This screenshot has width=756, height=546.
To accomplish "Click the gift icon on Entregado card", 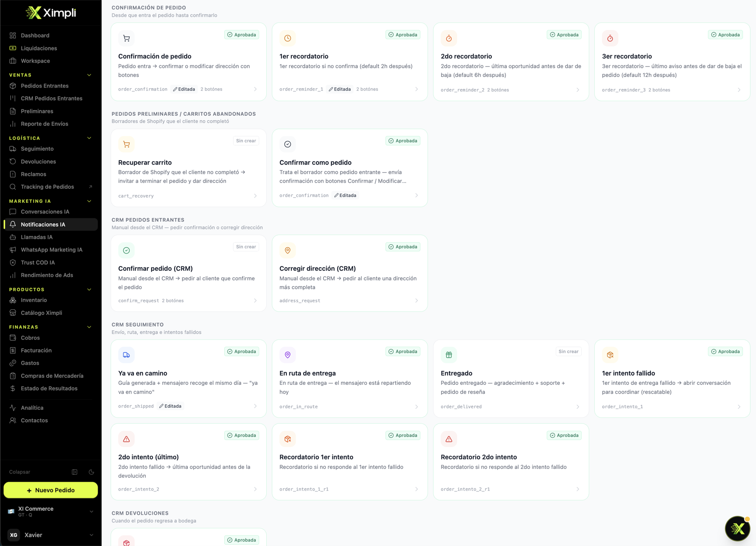I will coord(449,355).
